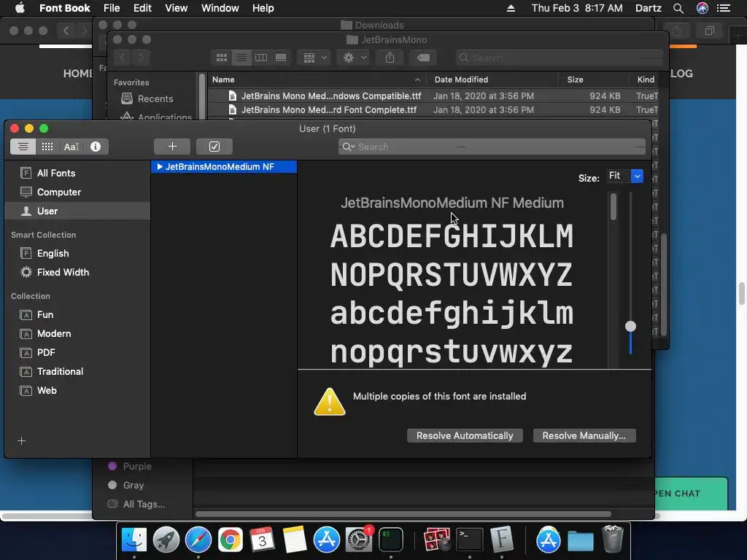The image size is (747, 560).
Task: Open the Font Book menu
Action: pos(64,8)
